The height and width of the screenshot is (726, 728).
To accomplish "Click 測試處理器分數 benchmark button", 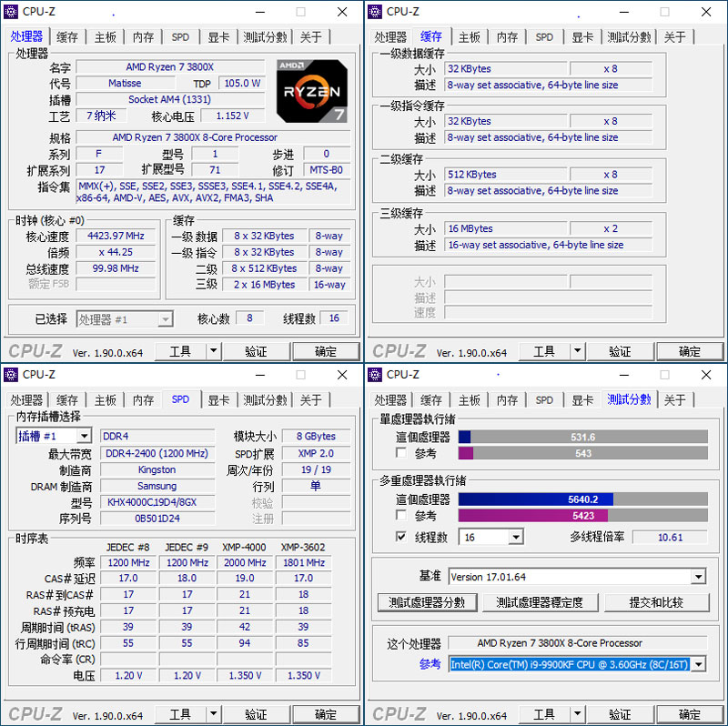I will coord(427,602).
